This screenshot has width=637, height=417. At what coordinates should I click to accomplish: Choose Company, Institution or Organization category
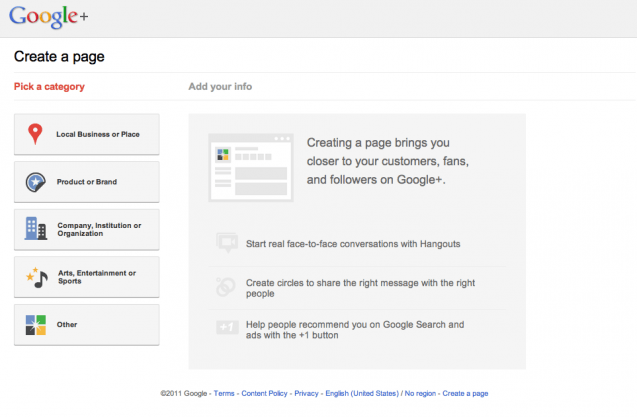pos(87,230)
